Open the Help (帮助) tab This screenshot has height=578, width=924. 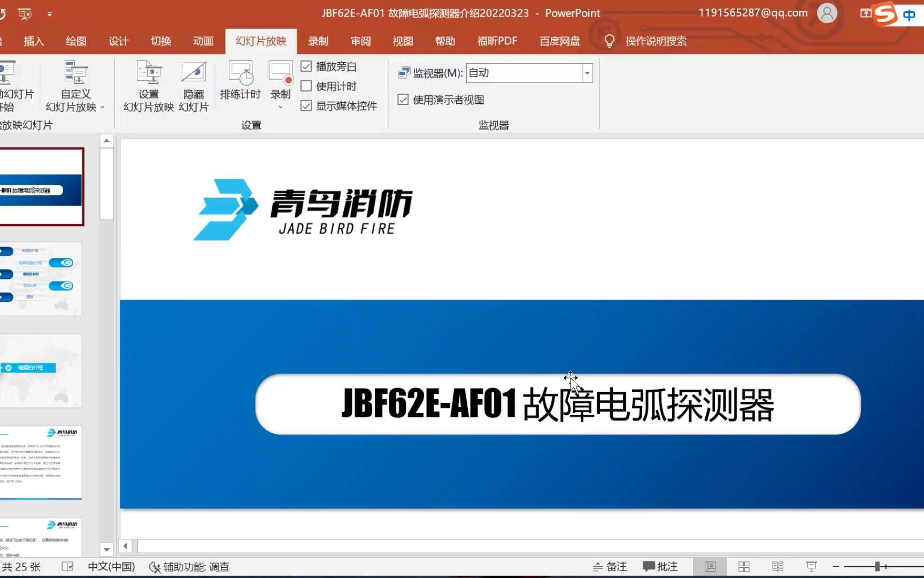click(445, 41)
